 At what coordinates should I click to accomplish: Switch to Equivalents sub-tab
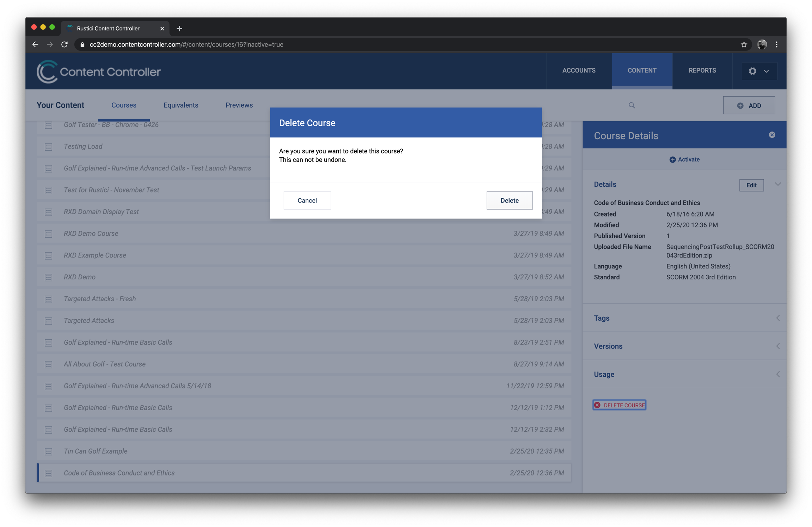click(x=181, y=105)
